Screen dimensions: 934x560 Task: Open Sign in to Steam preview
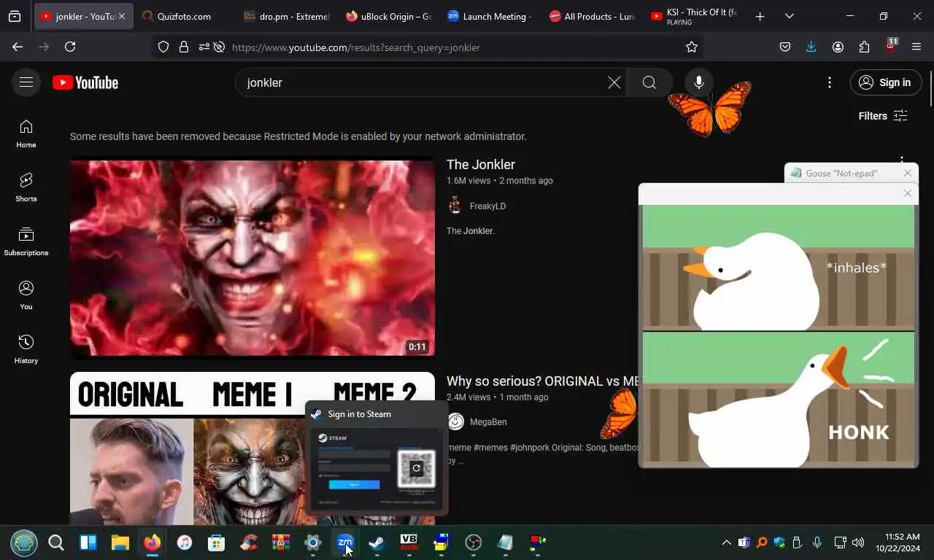coord(377,459)
